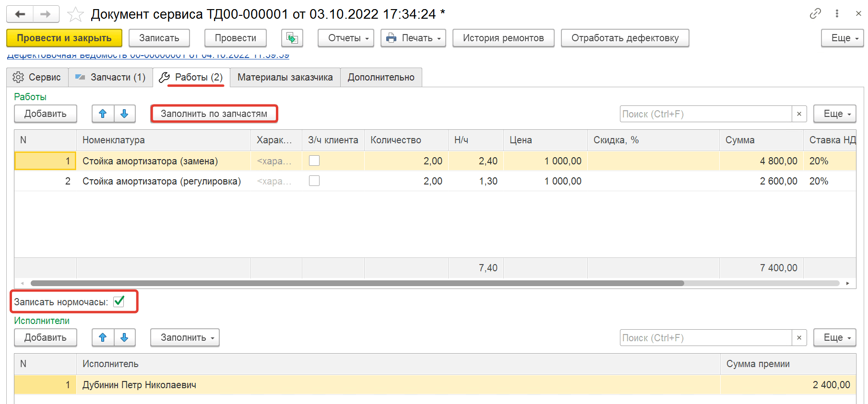Click the 2,40 norm-hours cell

click(x=476, y=161)
